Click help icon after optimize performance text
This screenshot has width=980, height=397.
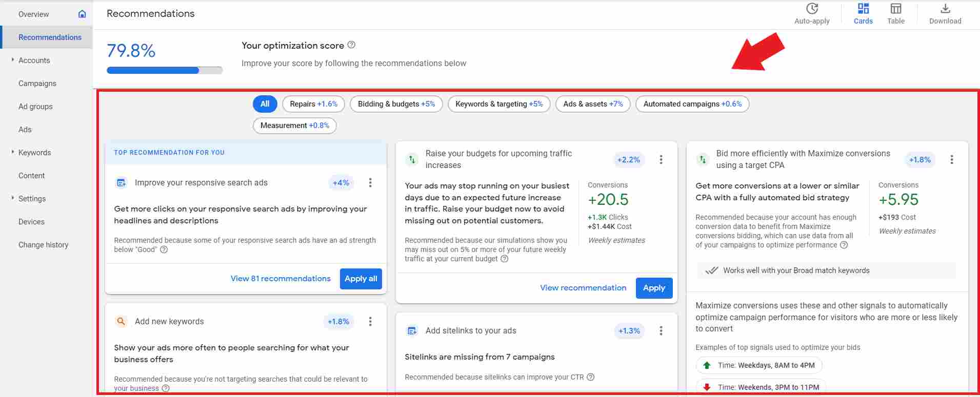click(844, 245)
